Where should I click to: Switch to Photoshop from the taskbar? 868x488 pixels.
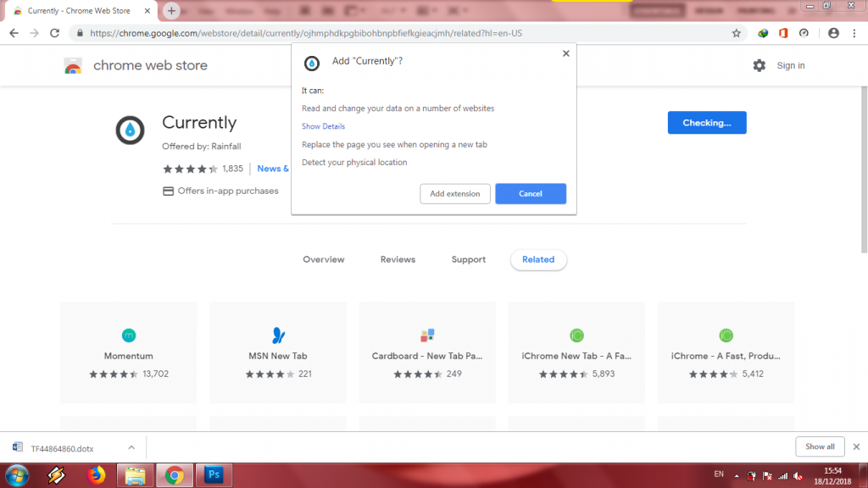pos(214,475)
